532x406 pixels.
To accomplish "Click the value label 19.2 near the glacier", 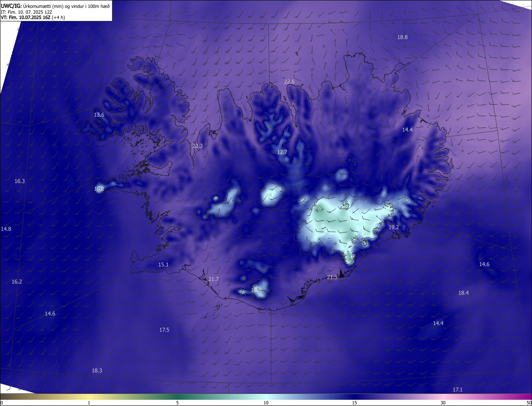I will [x=394, y=227].
